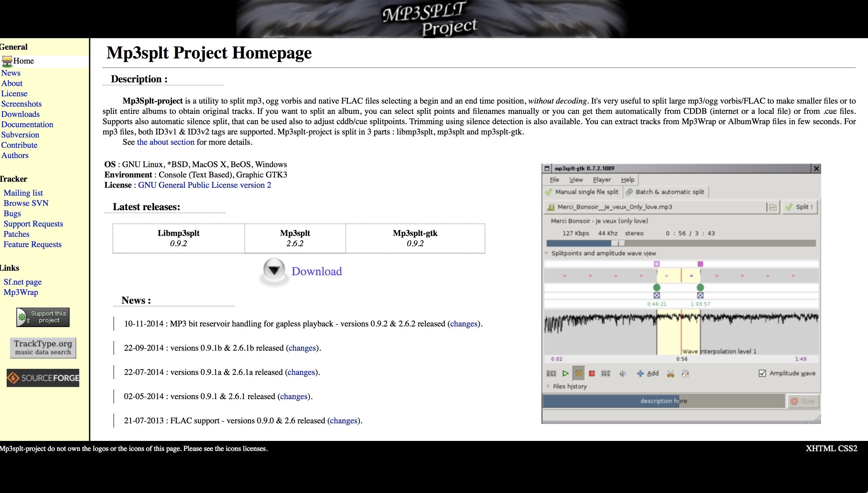Select the Mp3splt 2.6.2 release cell

(x=295, y=238)
